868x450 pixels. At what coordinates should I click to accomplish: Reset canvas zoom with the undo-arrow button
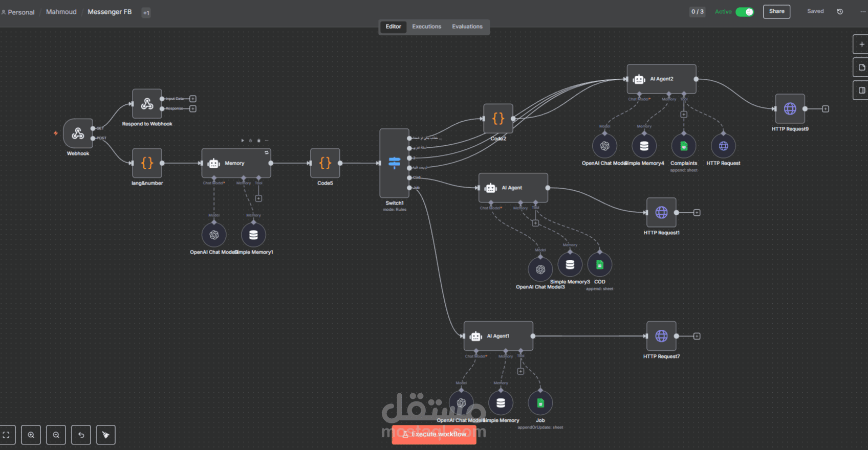(81, 435)
